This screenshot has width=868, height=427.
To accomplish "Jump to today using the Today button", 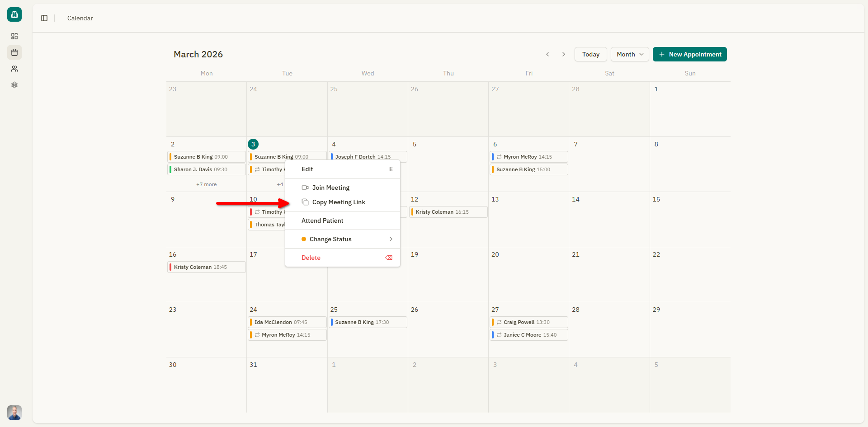I will [590, 54].
